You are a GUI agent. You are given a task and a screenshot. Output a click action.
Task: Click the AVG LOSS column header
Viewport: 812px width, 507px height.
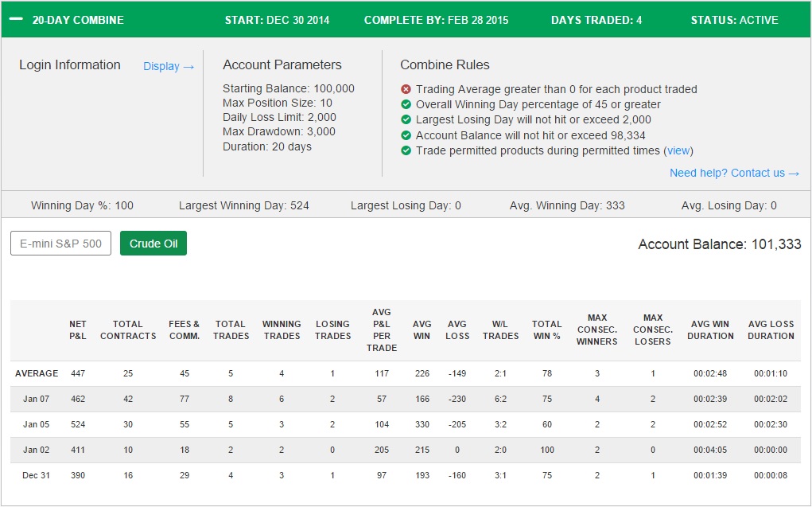[x=457, y=330]
